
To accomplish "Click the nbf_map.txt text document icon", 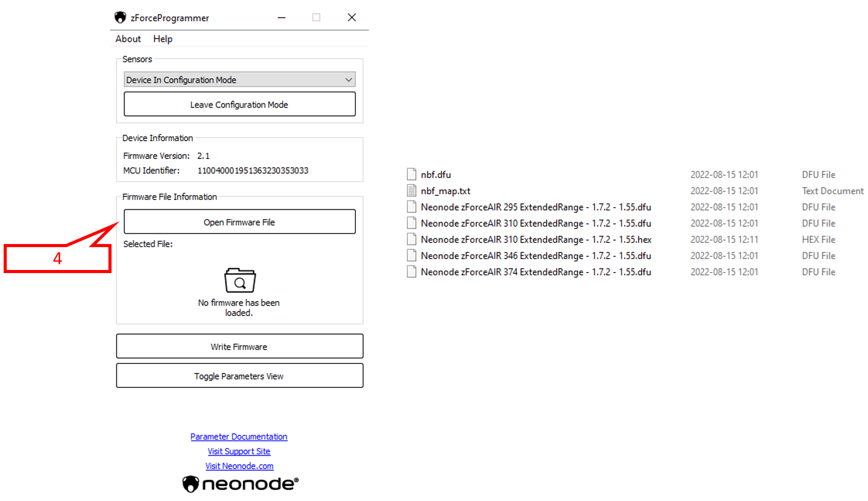I will point(411,191).
